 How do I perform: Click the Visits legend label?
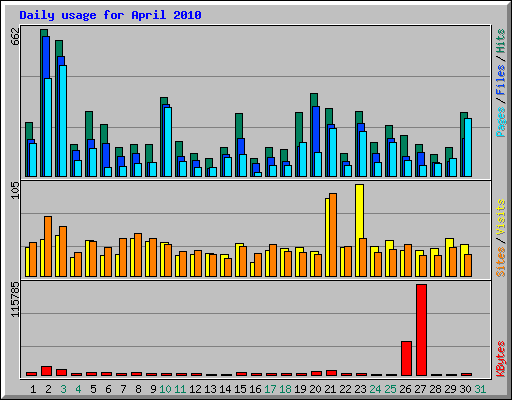[x=500, y=217]
